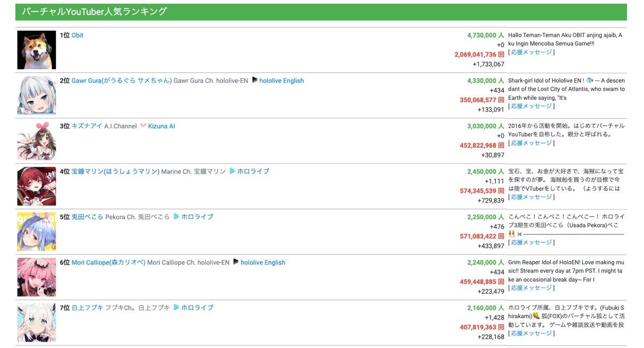Click hololive English tag in Mori Calliope row
This screenshot has height=348, width=644.
tap(263, 263)
